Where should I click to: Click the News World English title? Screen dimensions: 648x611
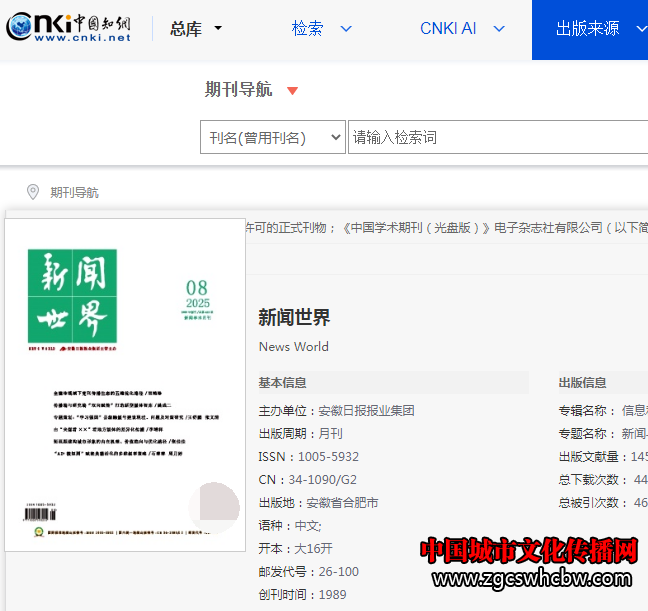pos(293,347)
